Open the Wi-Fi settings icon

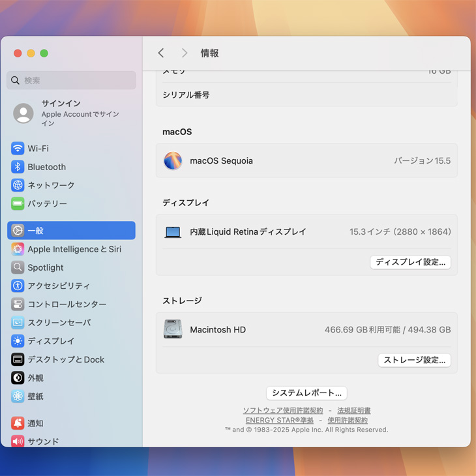tap(18, 149)
